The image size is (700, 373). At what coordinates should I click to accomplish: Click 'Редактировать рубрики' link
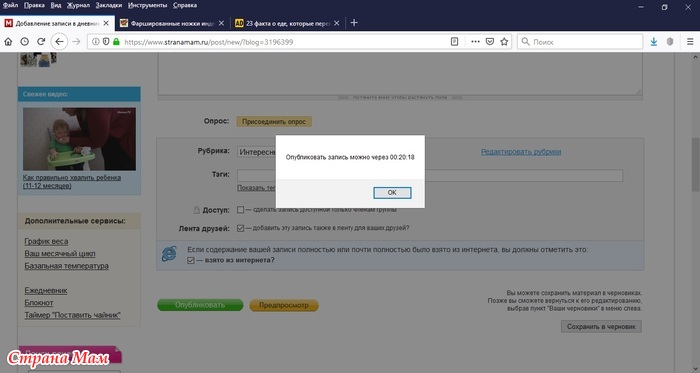coord(521,152)
